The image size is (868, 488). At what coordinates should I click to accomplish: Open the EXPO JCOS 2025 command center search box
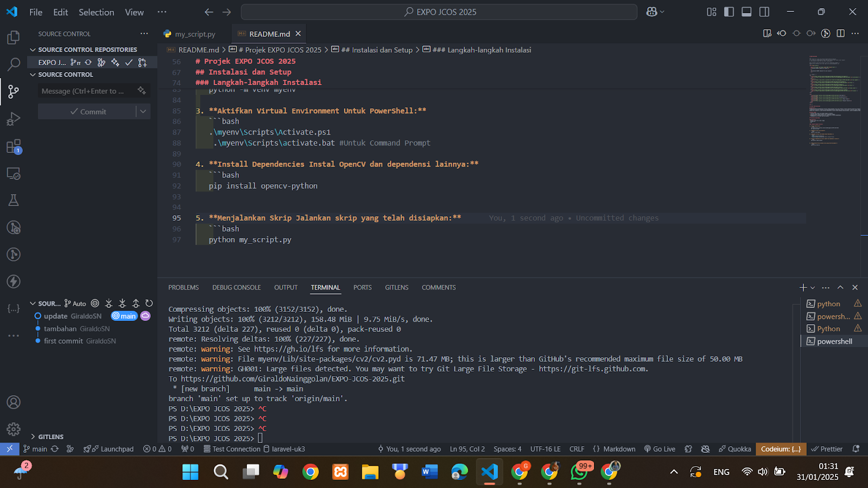pos(439,12)
